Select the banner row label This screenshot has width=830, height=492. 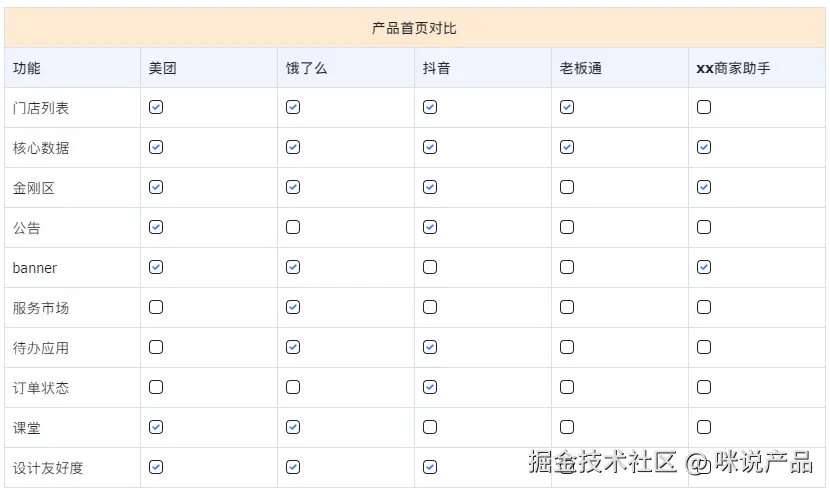pos(35,268)
